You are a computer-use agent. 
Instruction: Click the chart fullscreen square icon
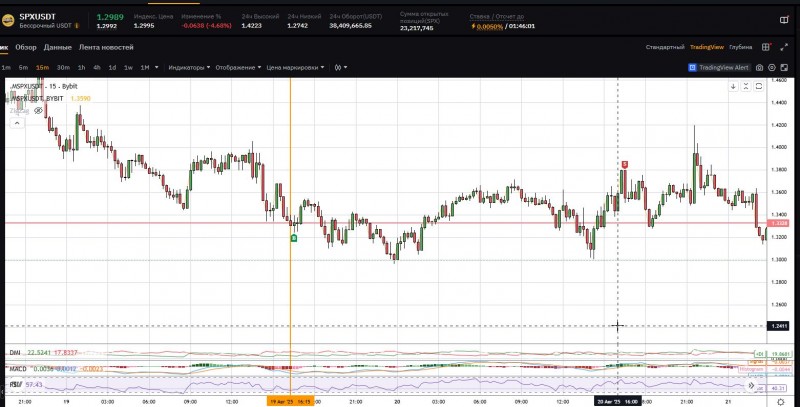pos(784,67)
